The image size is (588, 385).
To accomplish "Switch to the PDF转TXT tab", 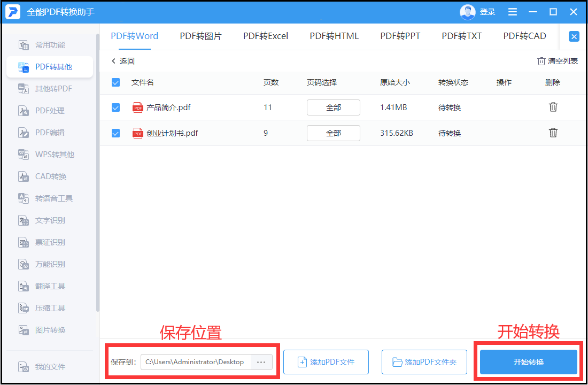I will pyautogui.click(x=462, y=36).
